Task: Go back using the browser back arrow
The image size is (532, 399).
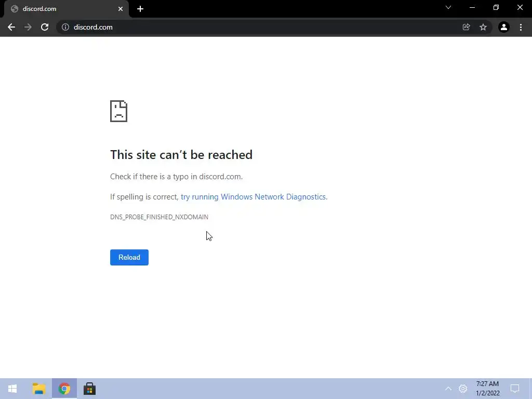Action: click(11, 27)
